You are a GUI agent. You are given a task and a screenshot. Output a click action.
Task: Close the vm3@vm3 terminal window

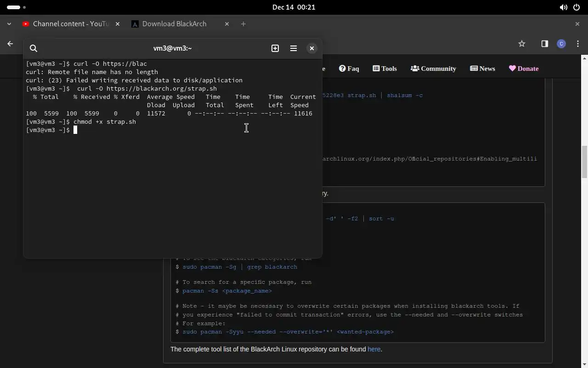312,48
